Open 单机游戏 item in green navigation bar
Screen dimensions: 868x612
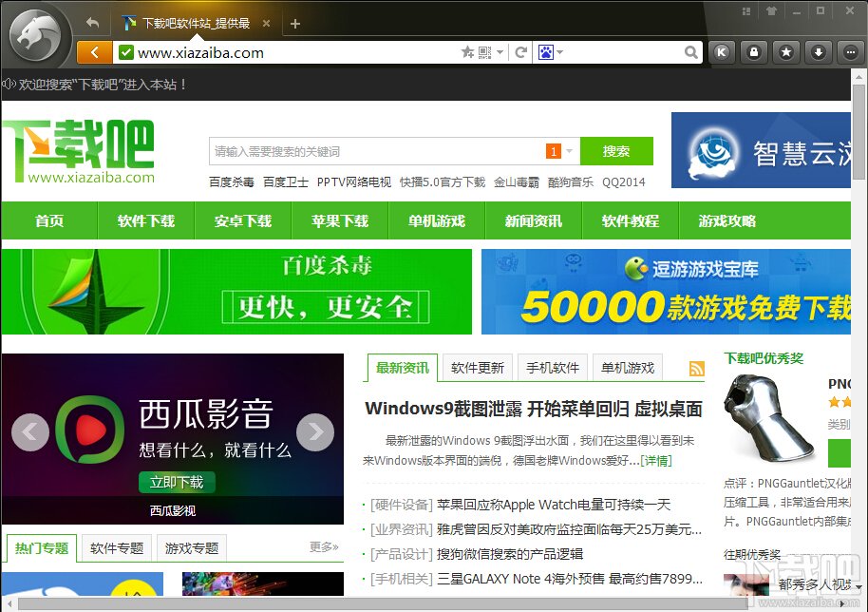437,221
